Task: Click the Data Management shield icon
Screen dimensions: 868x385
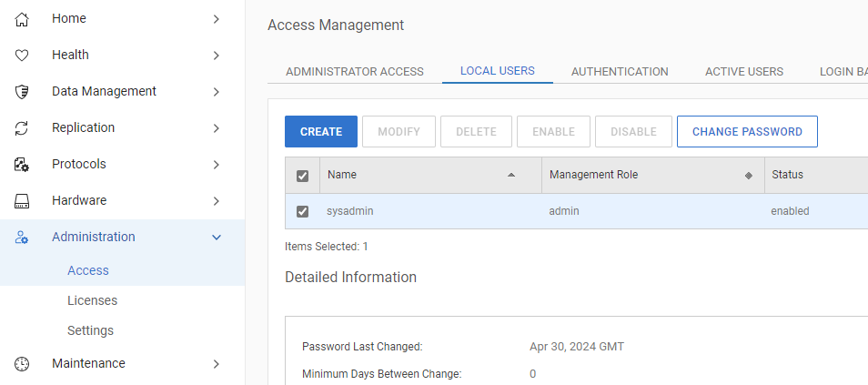Action: [x=23, y=91]
